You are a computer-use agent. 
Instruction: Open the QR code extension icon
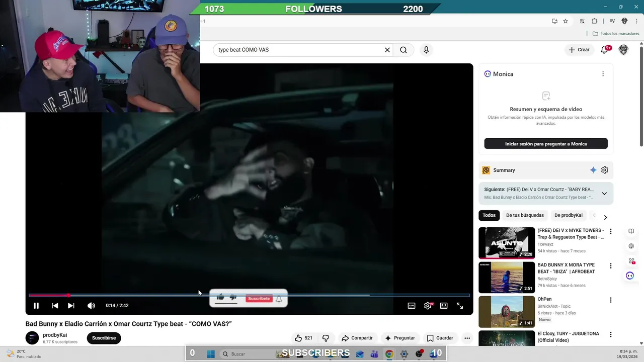tap(582, 21)
